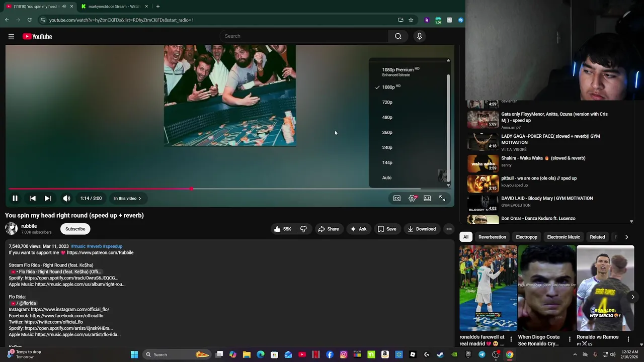Toggle closed captions in the player
This screenshot has width=644, height=362.
tap(397, 198)
